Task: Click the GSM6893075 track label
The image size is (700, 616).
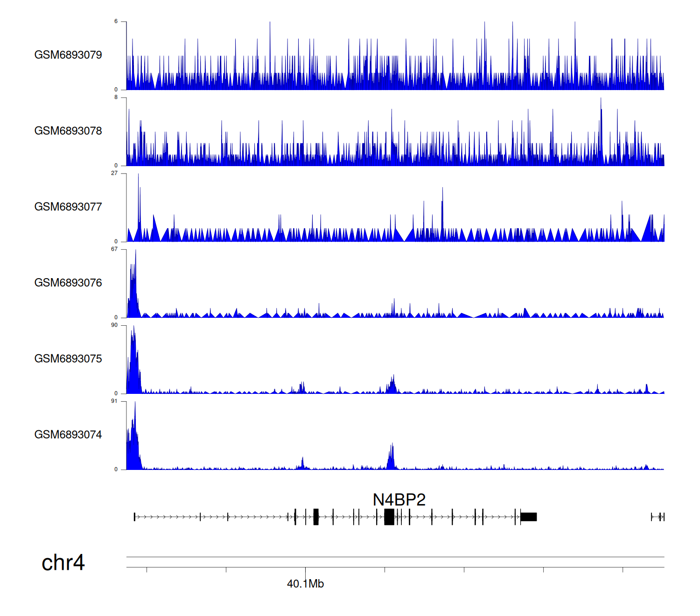Action: point(68,359)
